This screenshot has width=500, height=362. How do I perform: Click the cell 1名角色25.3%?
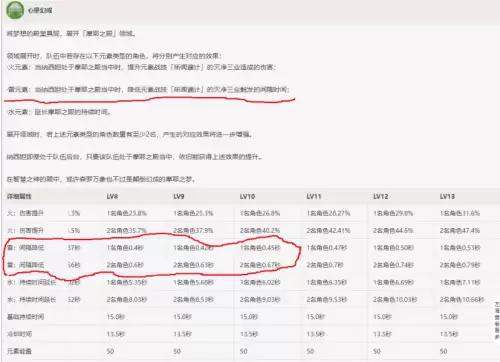pos(193,213)
